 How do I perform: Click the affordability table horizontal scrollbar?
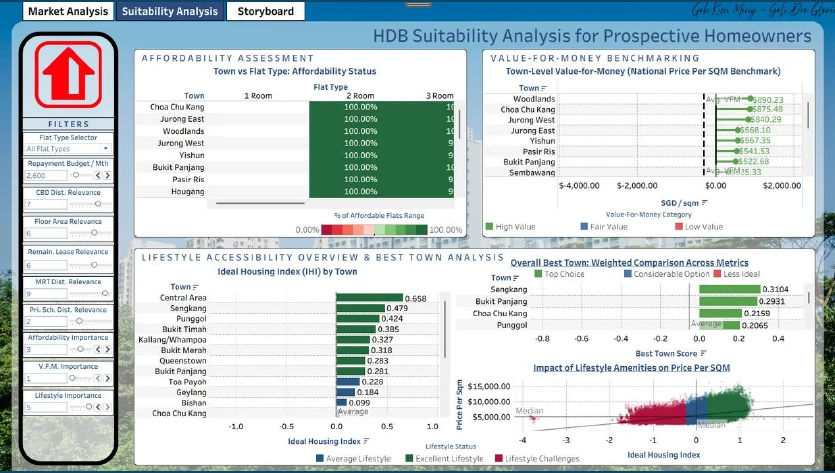[x=260, y=203]
